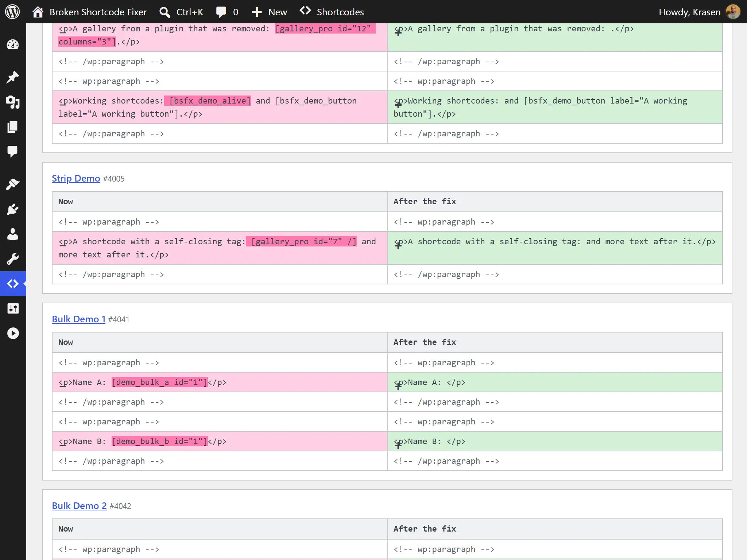
Task: Click the highlighted [bsfx_demo_alive] shortcode
Action: click(x=208, y=101)
